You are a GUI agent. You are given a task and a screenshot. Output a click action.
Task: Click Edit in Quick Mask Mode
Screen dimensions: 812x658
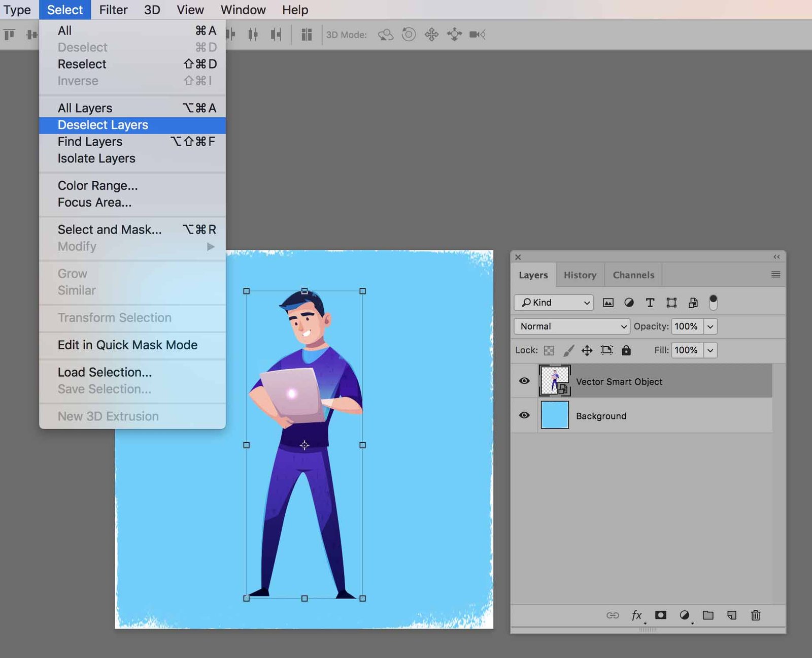(x=128, y=345)
